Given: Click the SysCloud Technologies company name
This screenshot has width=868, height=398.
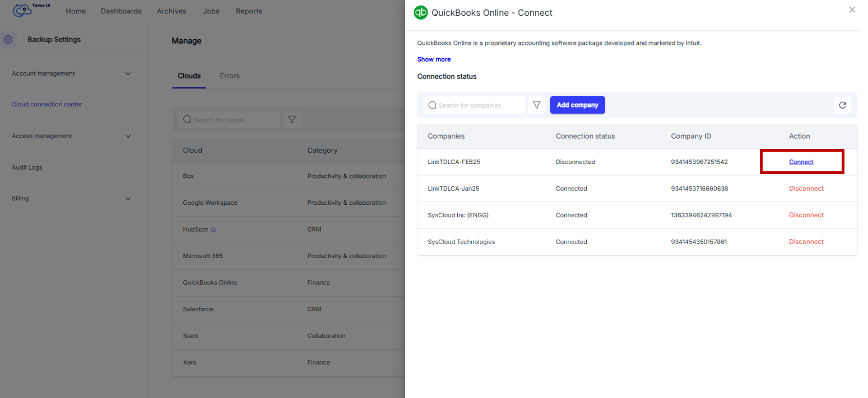Looking at the screenshot, I should pos(461,242).
